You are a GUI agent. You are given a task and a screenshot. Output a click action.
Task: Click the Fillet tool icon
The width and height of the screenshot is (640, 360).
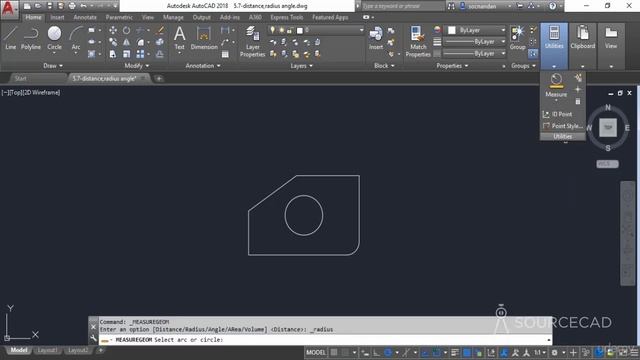click(x=140, y=42)
